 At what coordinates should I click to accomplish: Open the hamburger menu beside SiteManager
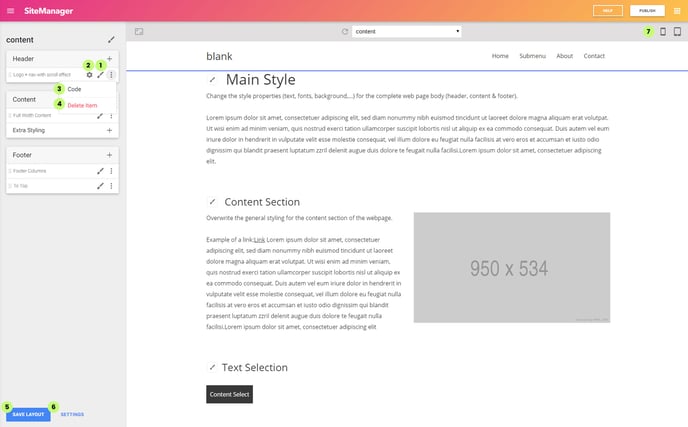point(11,11)
